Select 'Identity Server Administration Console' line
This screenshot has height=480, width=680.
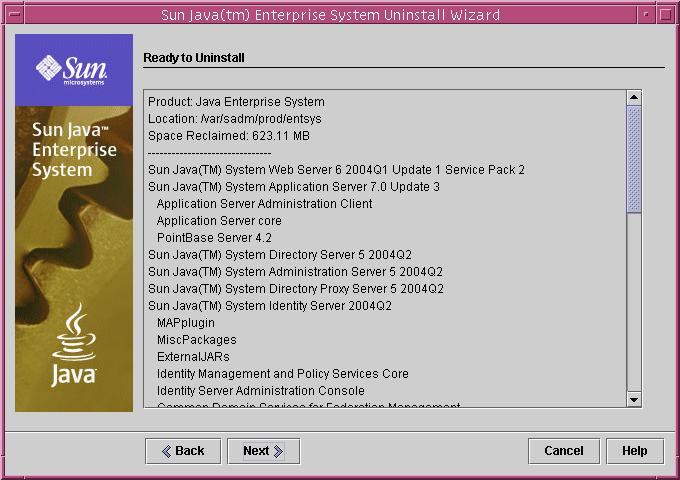click(x=261, y=391)
